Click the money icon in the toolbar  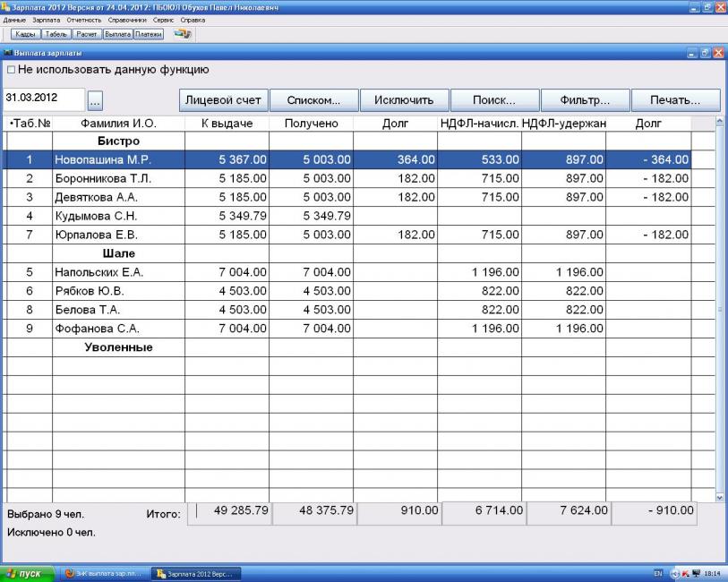(x=183, y=33)
